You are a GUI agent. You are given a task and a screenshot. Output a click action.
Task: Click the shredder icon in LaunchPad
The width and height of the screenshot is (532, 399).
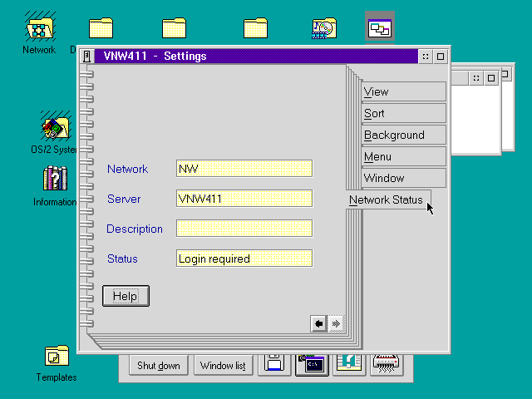[x=386, y=364]
